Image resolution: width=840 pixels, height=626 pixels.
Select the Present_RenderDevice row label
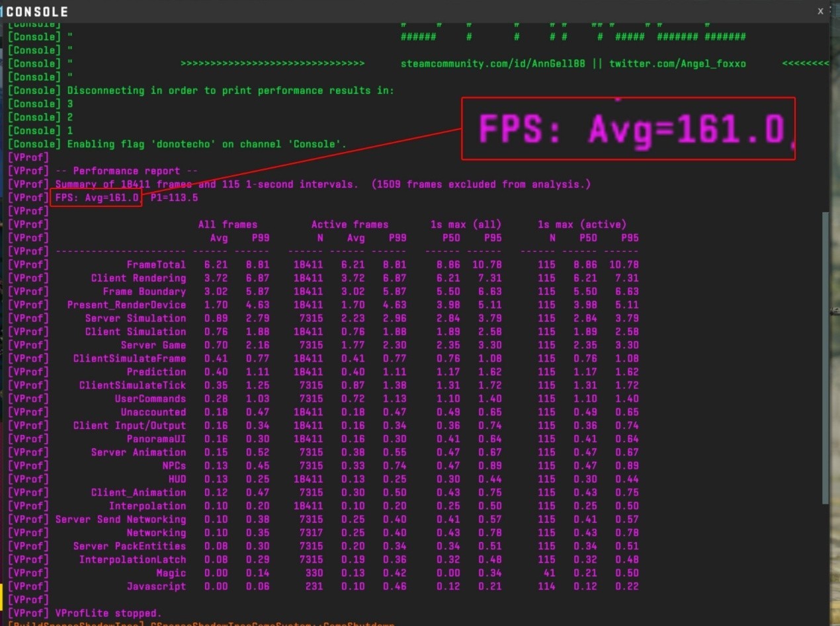[126, 305]
